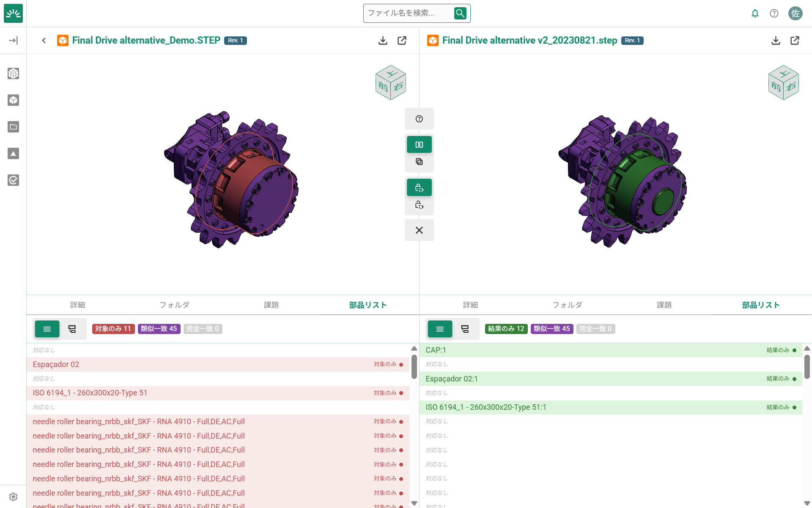Enable the highlighted lock camera sync option
The image size is (812, 508).
tap(419, 188)
